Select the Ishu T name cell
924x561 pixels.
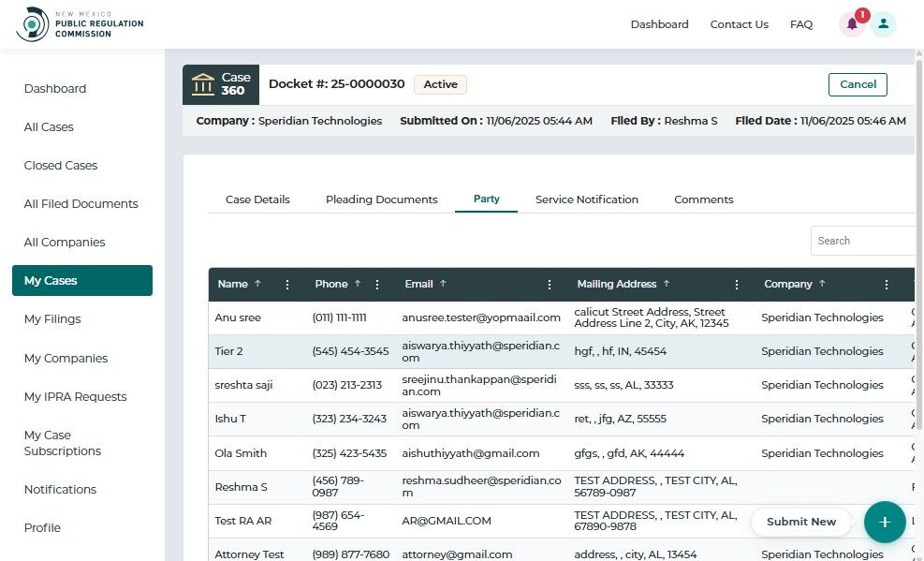pos(230,419)
